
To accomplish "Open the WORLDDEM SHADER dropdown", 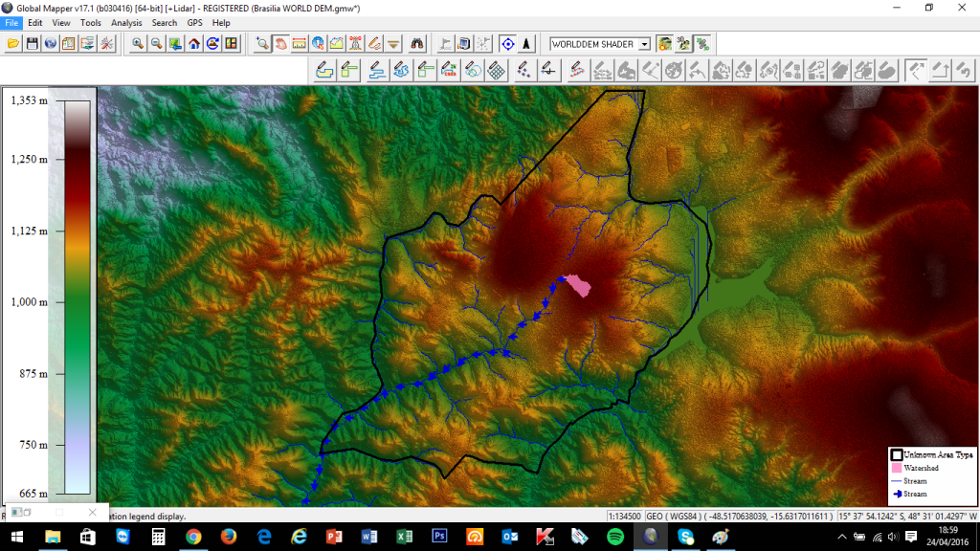I will point(644,44).
